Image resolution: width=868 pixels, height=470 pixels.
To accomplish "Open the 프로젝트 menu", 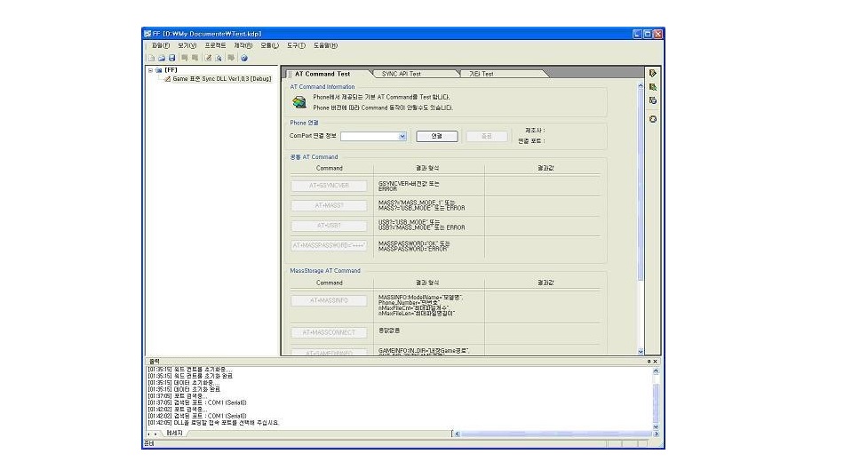I will 215,45.
